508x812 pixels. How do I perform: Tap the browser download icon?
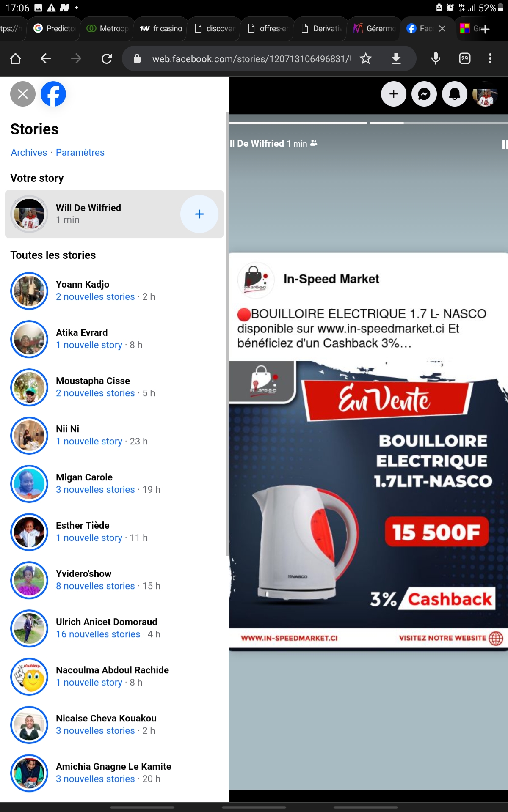(x=396, y=58)
